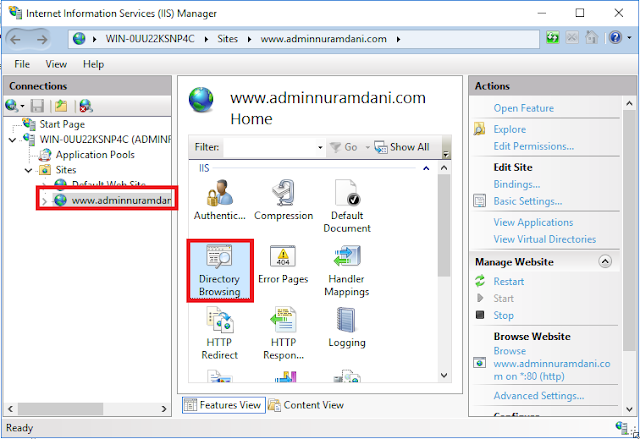The height and width of the screenshot is (439, 640).
Task: Click into the Filter input field
Action: pos(270,147)
